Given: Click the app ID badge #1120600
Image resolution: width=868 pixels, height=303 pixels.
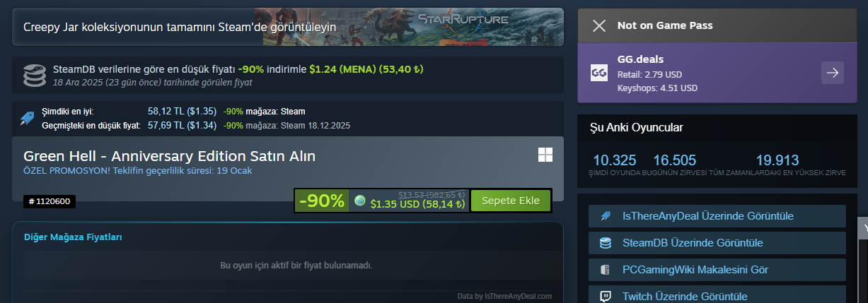Looking at the screenshot, I should pos(50,202).
